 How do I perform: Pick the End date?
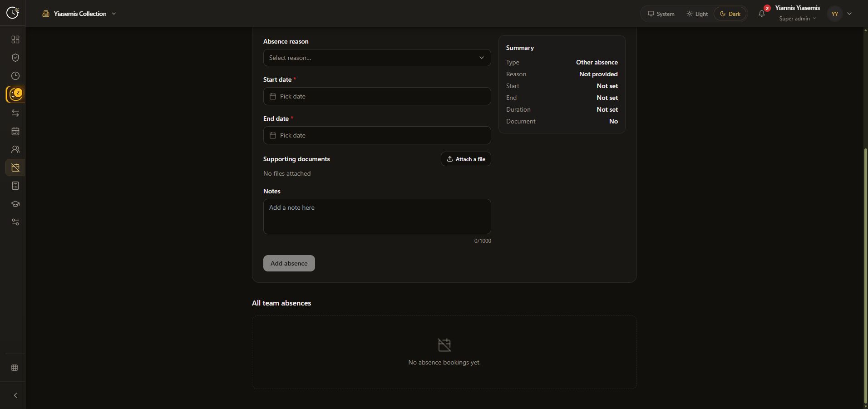[x=377, y=135]
